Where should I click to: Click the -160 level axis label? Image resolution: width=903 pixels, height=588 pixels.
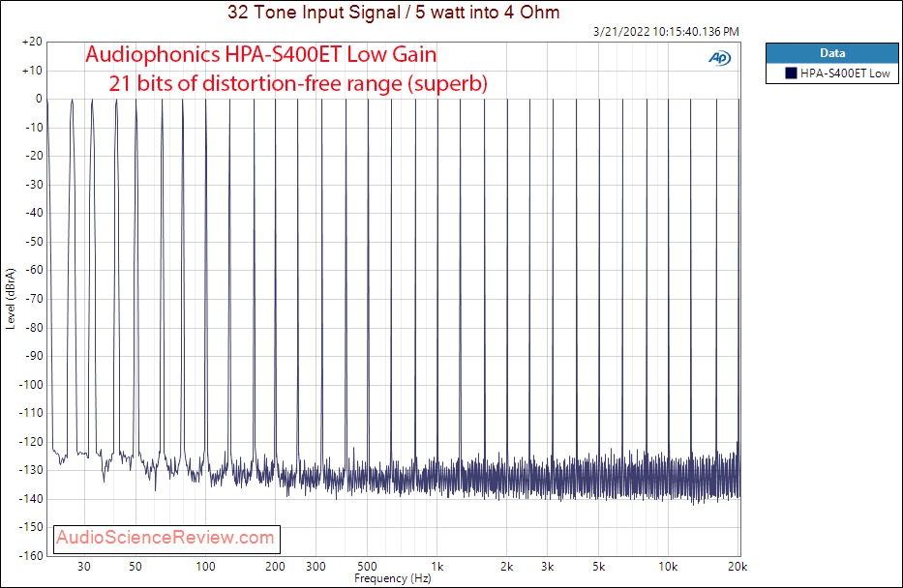click(32, 555)
